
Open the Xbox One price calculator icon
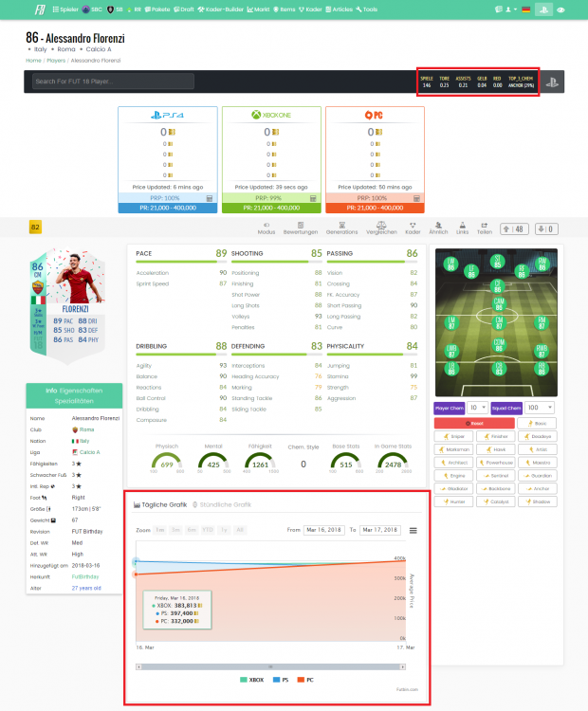point(313,198)
